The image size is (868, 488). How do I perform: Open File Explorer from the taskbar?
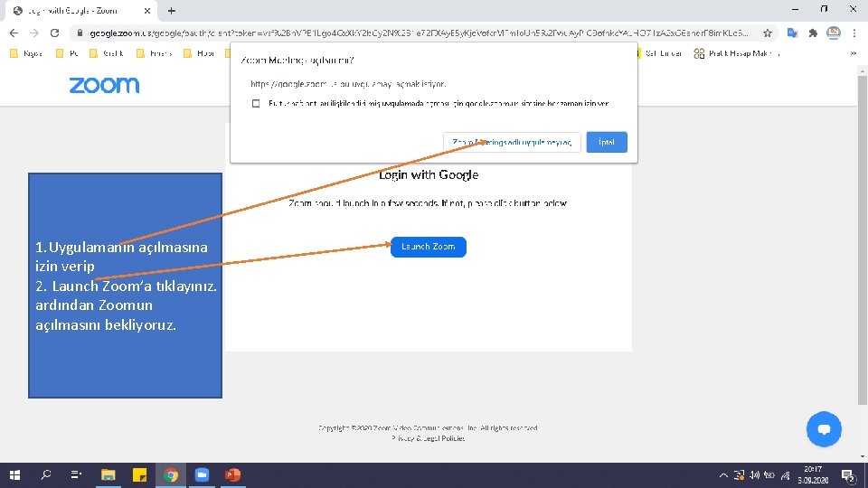108,474
